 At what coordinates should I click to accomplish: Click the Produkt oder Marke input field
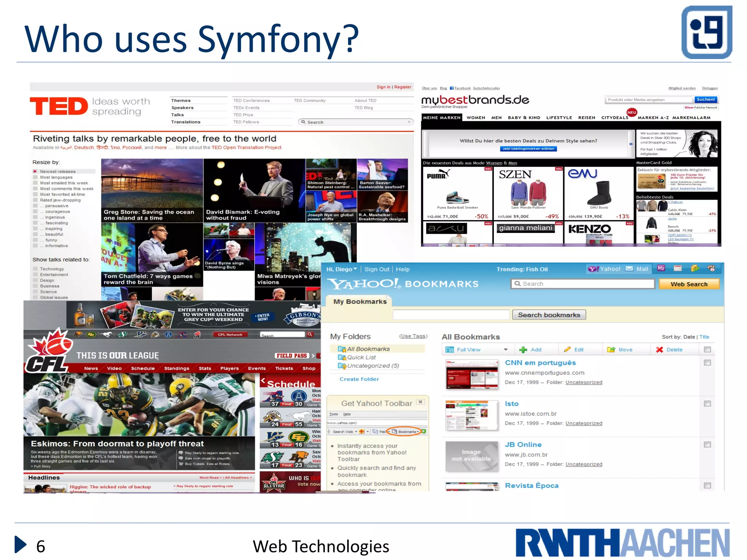point(649,100)
